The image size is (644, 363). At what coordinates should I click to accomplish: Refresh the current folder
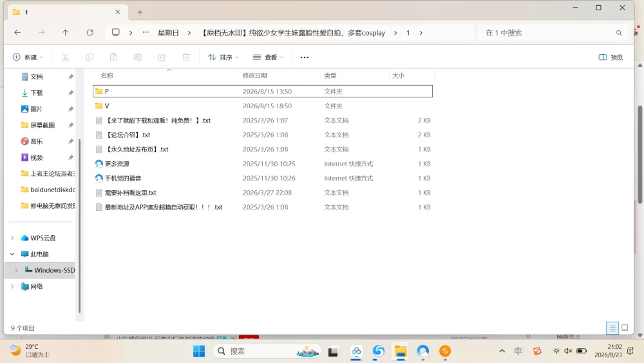pyautogui.click(x=90, y=32)
